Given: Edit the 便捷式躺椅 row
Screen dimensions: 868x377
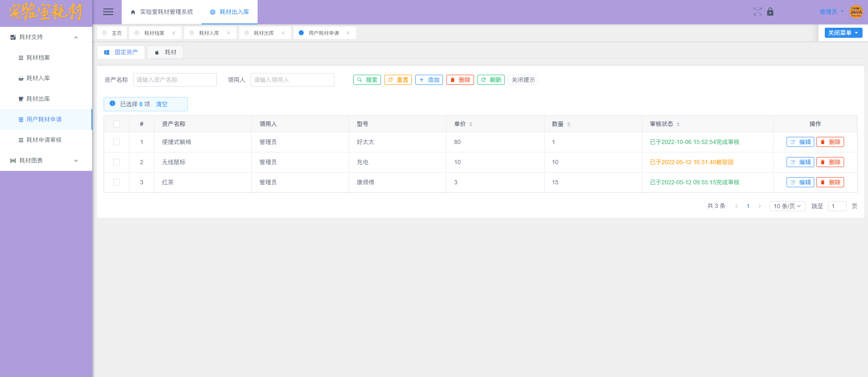Looking at the screenshot, I should tap(800, 142).
